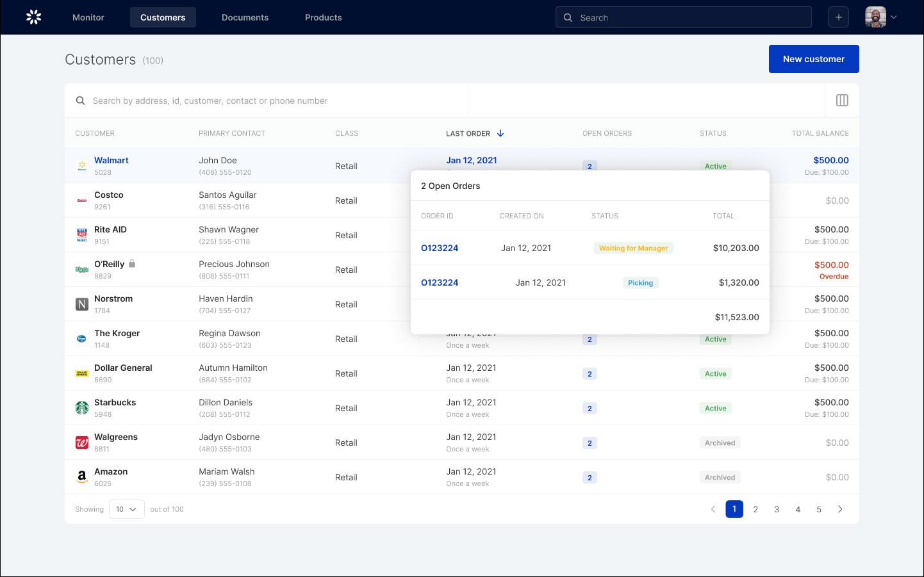
Task: Click the company logo in the top navigation
Action: click(x=33, y=17)
